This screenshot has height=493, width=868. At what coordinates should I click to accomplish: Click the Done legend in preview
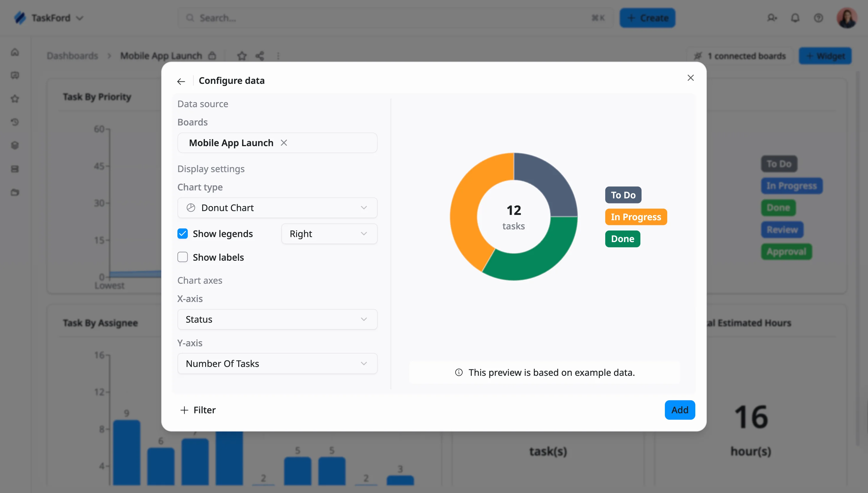tap(623, 239)
